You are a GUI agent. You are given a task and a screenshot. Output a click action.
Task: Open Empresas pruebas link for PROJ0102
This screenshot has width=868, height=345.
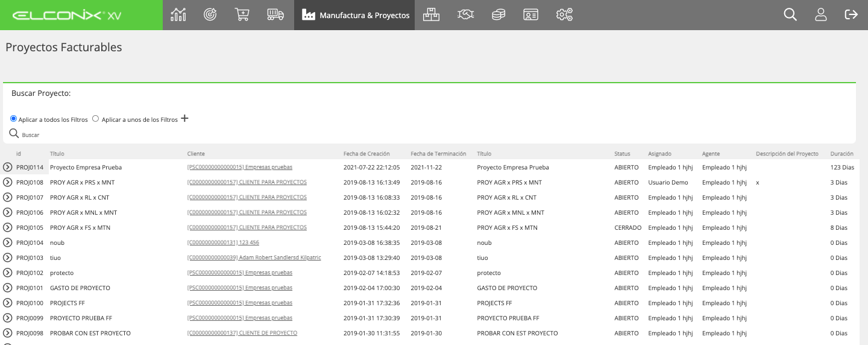click(240, 273)
